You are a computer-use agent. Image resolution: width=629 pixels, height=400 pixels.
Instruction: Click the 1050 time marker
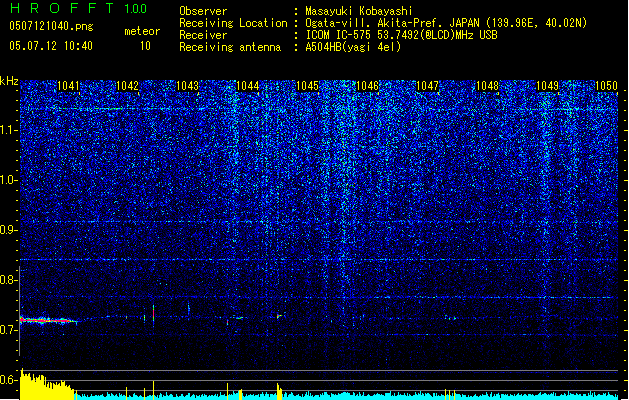[607, 86]
